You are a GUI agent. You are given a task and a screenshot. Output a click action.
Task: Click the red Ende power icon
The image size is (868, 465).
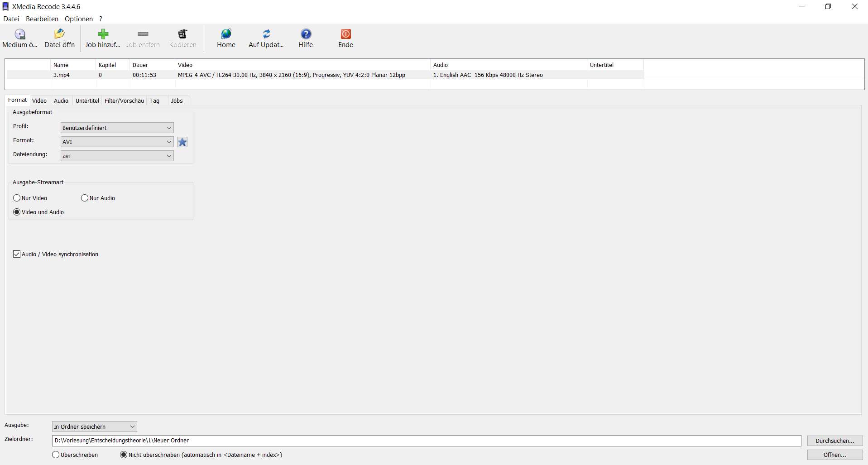pos(345,34)
